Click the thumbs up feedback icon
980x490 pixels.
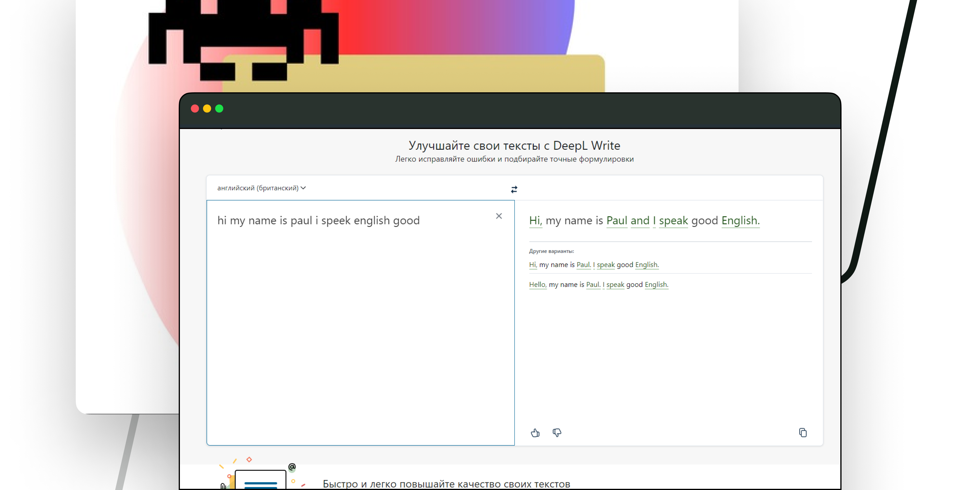[535, 433]
